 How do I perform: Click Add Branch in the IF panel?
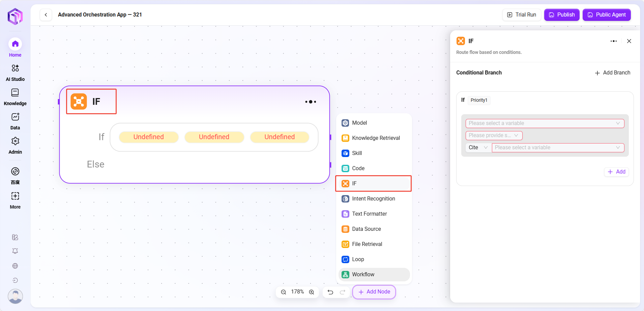coord(612,73)
